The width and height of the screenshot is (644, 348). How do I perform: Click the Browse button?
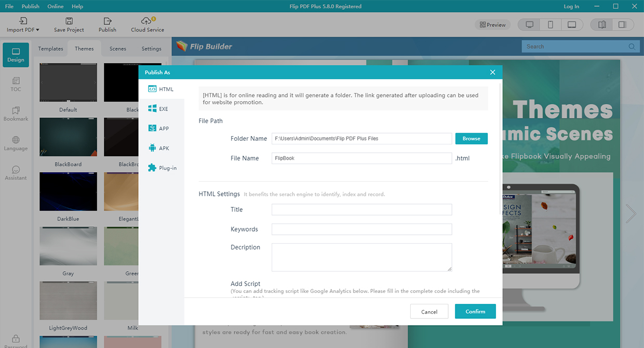pos(471,139)
